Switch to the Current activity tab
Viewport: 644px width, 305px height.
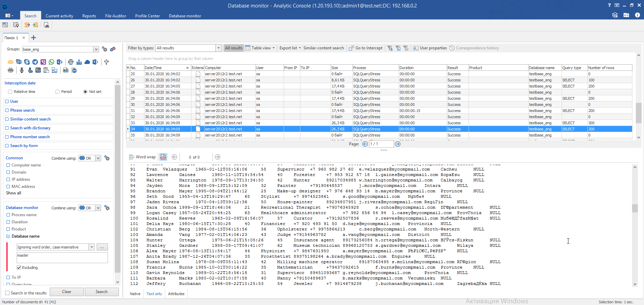point(59,16)
